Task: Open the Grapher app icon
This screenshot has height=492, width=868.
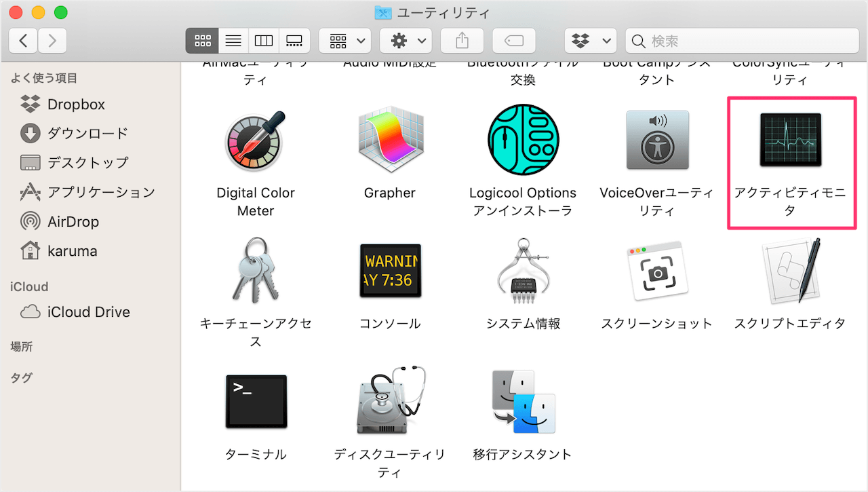Action: [x=389, y=140]
